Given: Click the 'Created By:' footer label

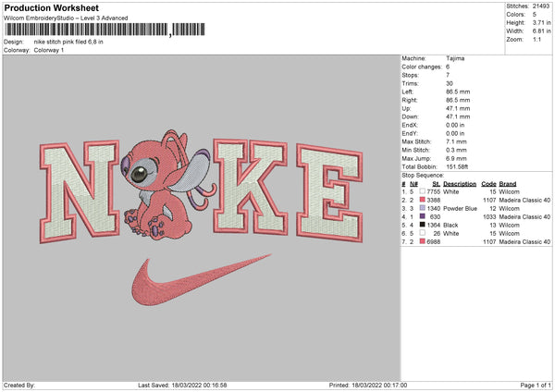Looking at the screenshot, I should point(19,385).
